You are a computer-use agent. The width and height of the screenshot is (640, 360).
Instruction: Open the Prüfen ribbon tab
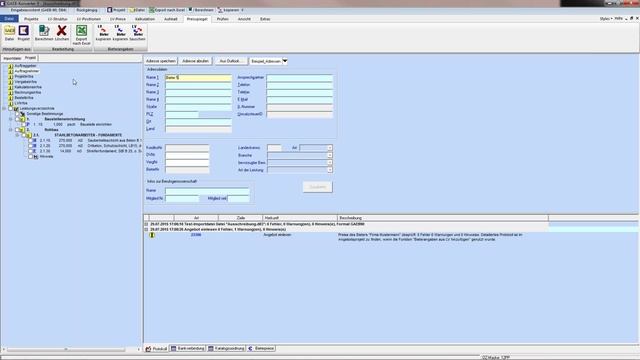coord(222,19)
